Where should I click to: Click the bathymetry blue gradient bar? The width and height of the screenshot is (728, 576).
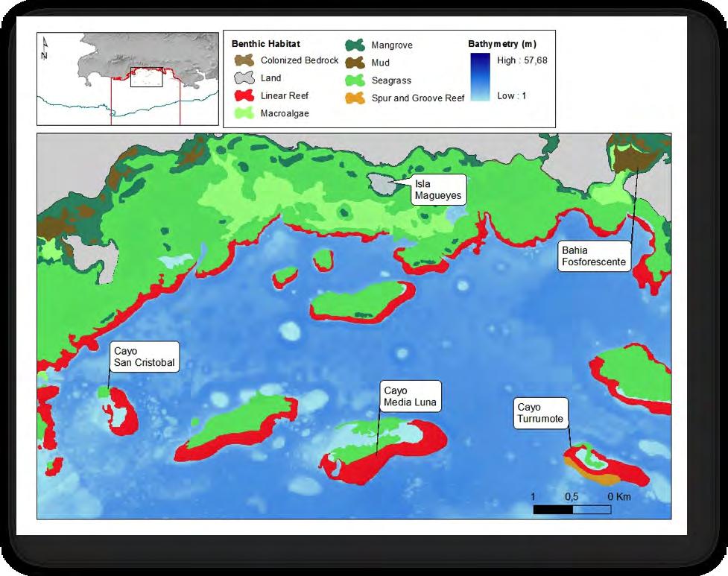480,77
